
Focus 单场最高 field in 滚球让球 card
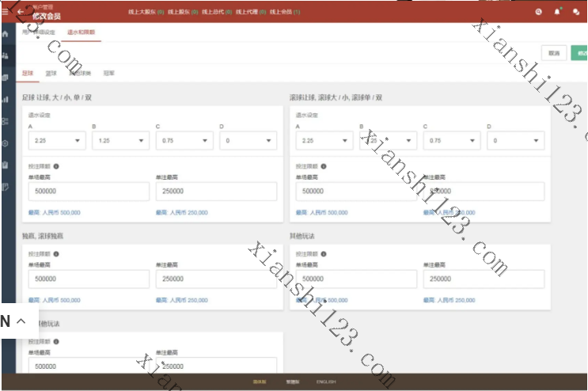pos(356,192)
